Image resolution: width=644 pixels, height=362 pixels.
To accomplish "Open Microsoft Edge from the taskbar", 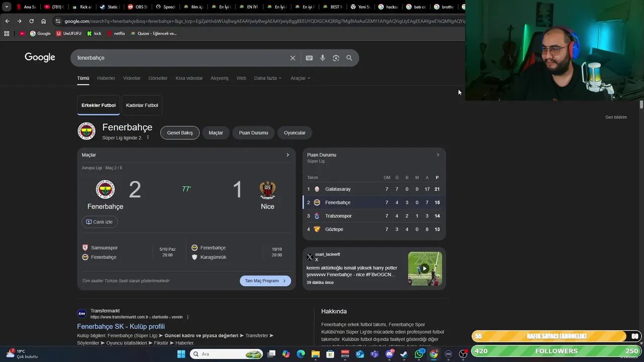I will coord(301,354).
